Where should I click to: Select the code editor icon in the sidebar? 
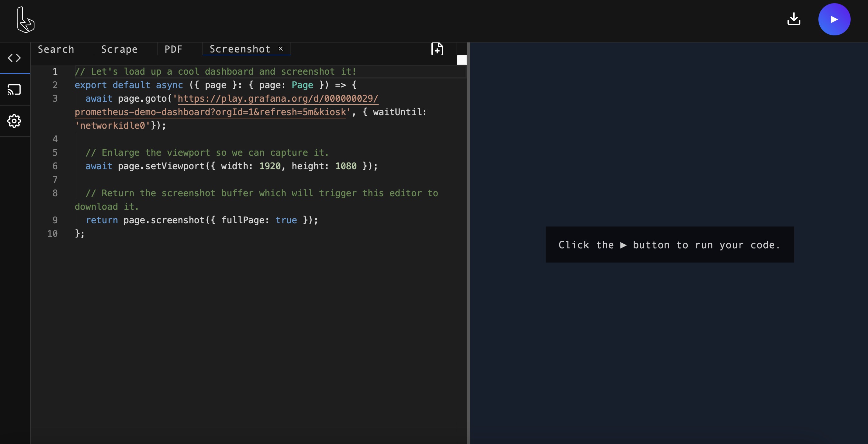point(14,58)
